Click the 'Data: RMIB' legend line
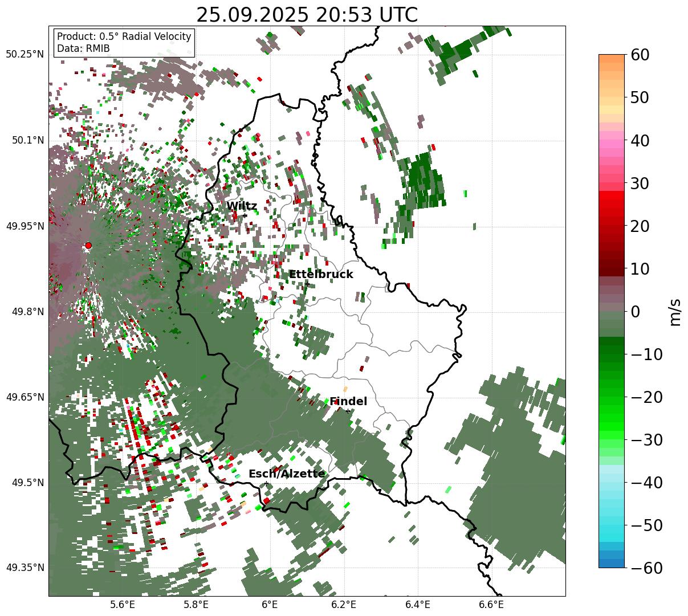688x616 pixels. pos(83,49)
